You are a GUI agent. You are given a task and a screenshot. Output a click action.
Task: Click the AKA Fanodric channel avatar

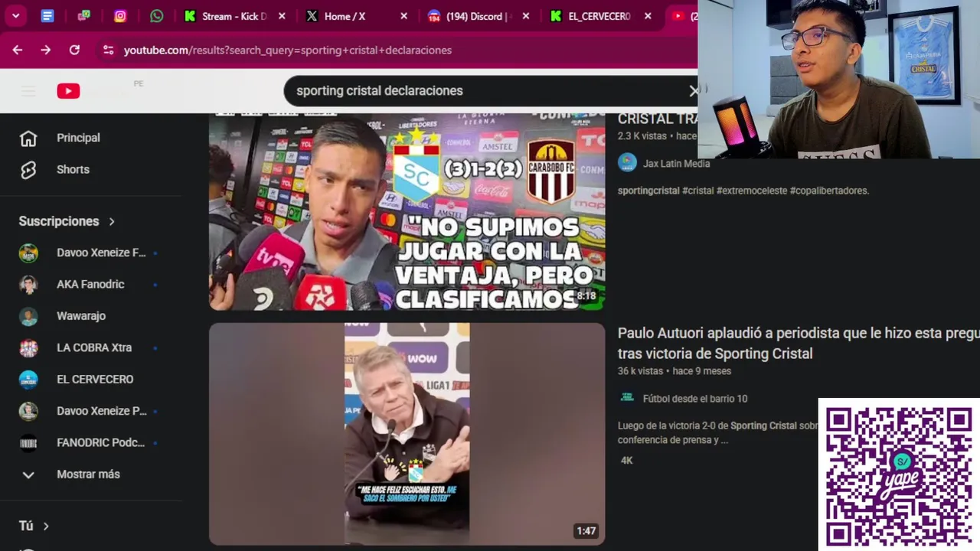pos(28,284)
